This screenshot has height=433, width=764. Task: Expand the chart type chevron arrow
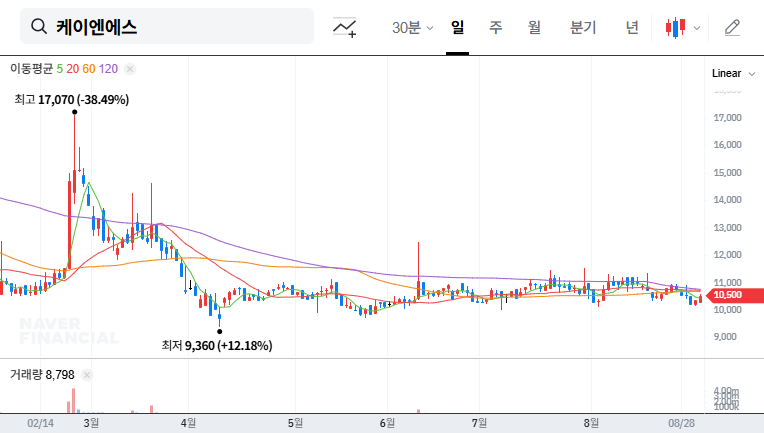point(697,27)
